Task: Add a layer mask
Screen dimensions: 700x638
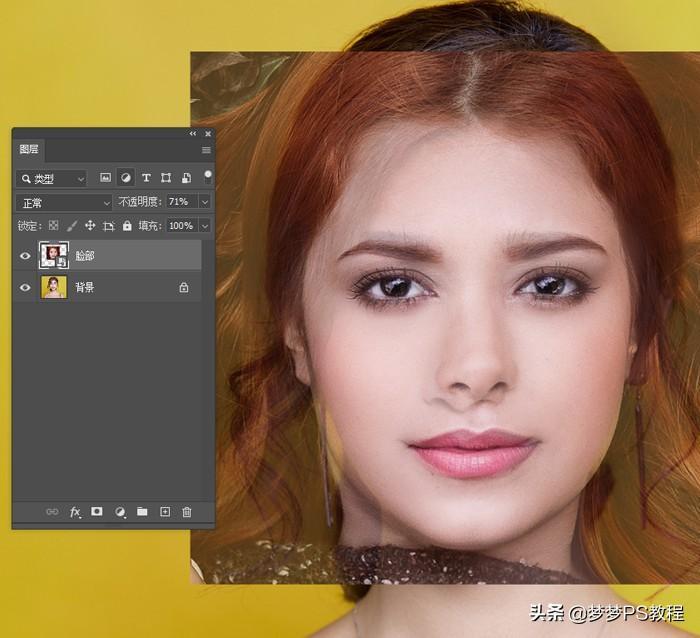Action: (x=97, y=511)
